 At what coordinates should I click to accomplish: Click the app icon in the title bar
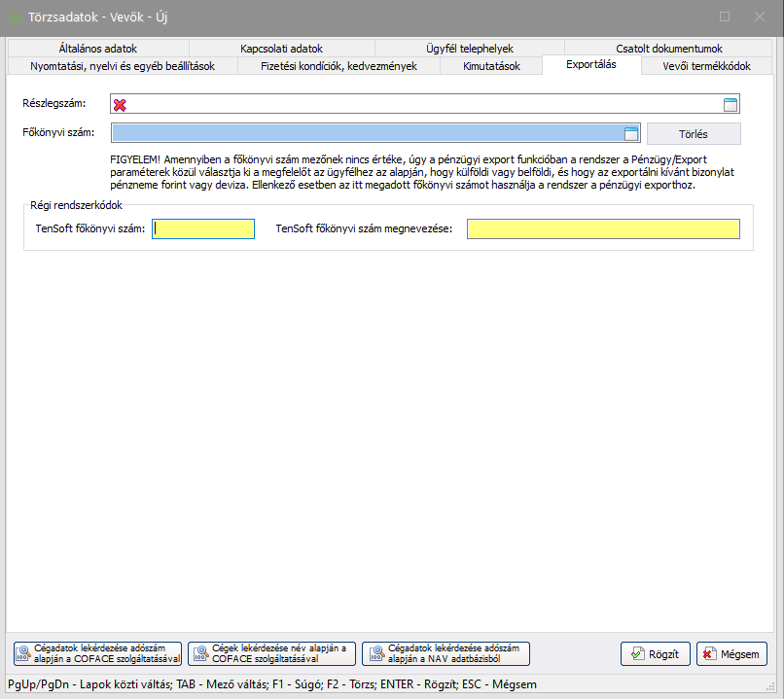(x=16, y=17)
